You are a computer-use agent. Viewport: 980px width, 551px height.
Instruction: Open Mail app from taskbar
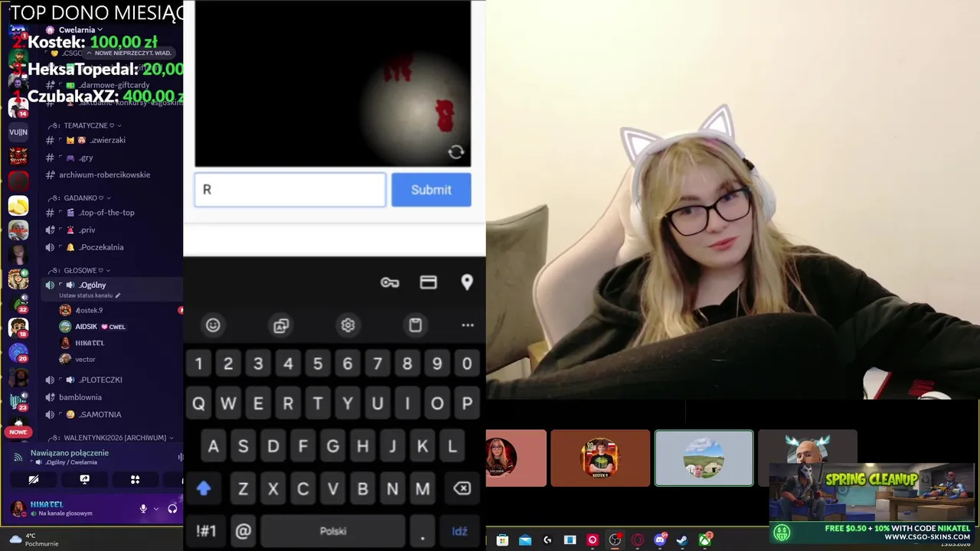click(x=524, y=540)
